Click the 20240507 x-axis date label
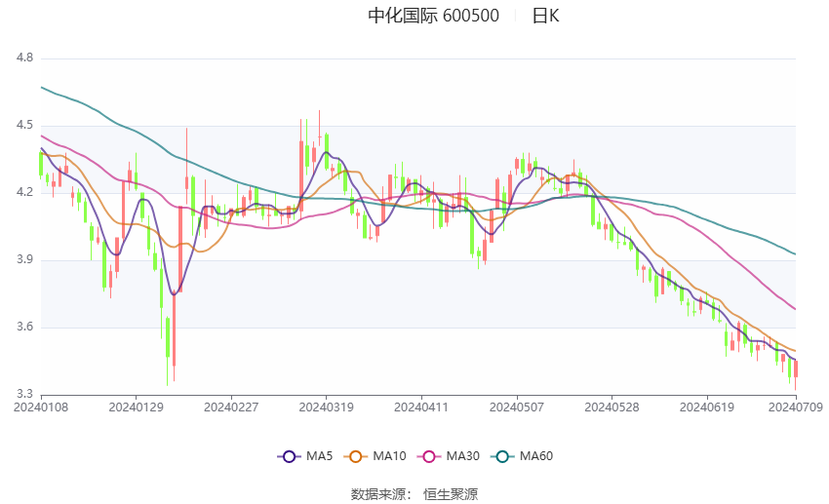 coord(517,407)
